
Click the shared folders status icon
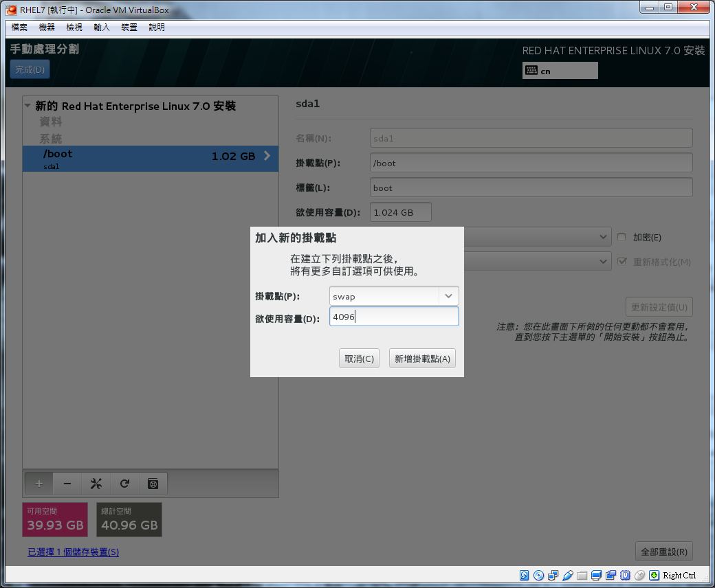(x=582, y=575)
